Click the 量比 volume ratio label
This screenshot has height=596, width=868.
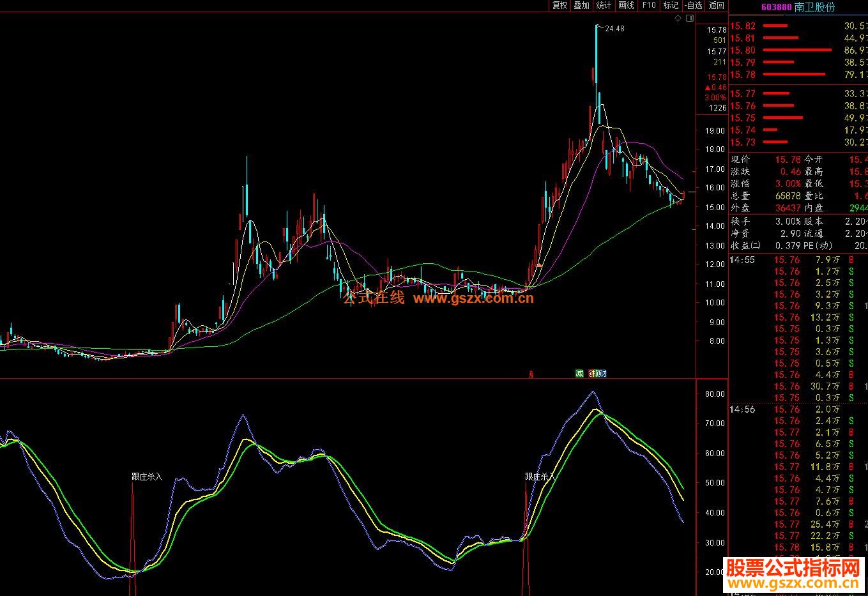point(813,196)
